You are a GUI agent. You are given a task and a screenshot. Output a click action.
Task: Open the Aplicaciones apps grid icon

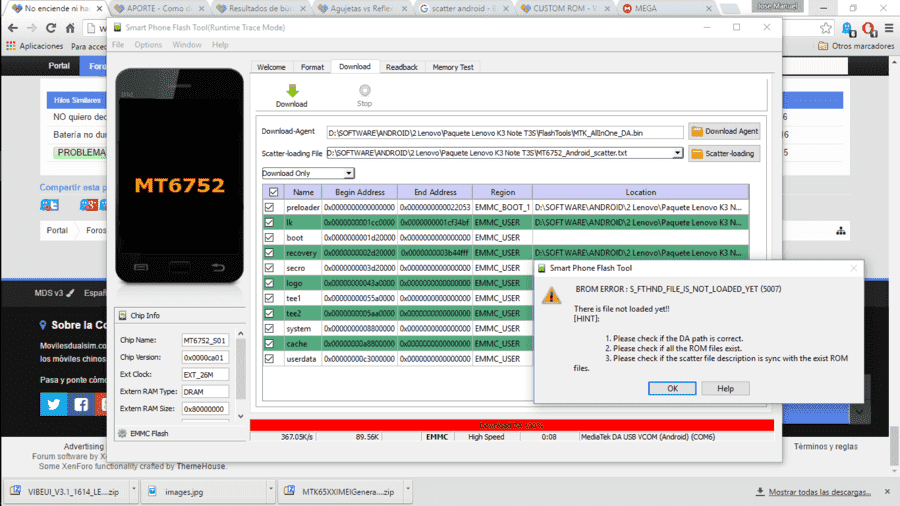pos(11,46)
